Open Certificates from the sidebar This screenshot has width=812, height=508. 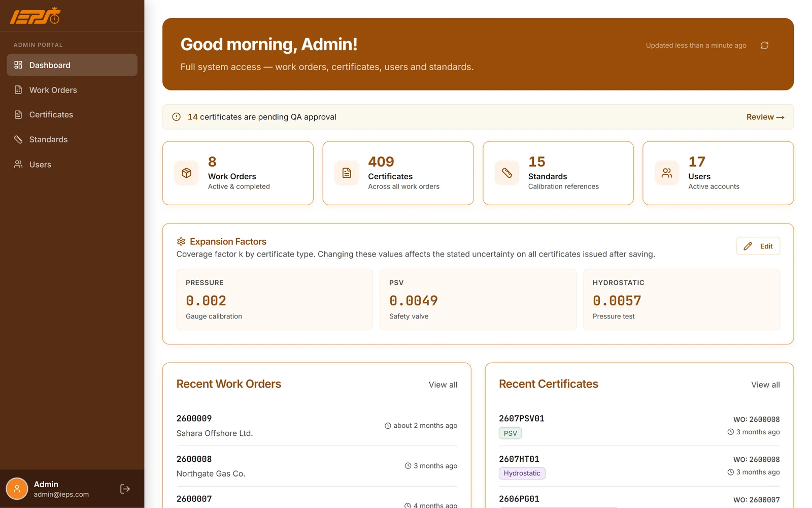(72, 115)
